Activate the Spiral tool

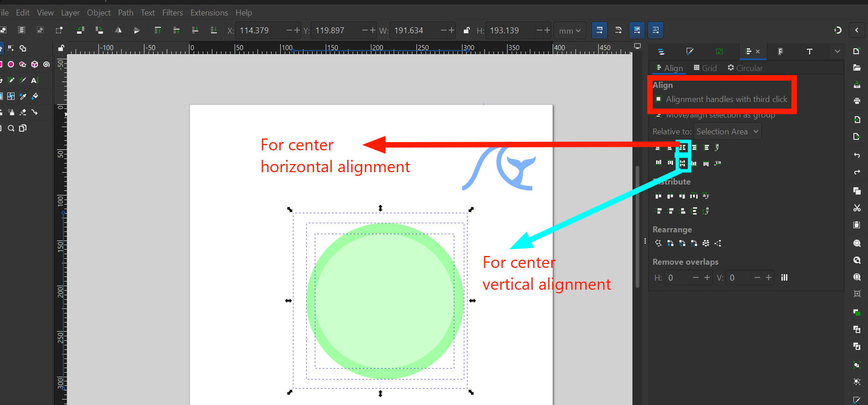pyautogui.click(x=46, y=64)
